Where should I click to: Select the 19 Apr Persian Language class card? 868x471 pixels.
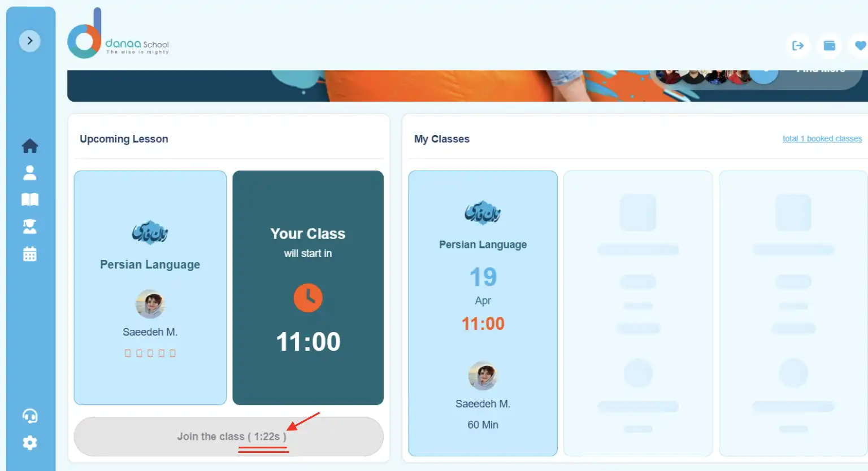(483, 313)
